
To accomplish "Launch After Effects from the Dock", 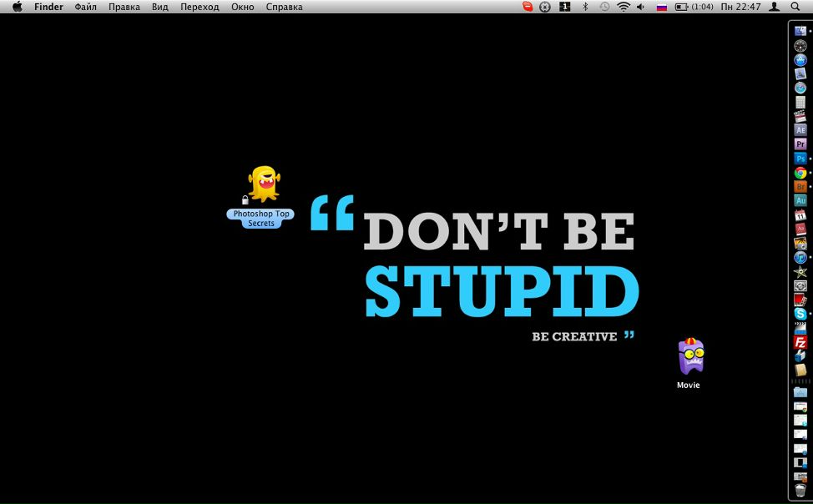I will (x=800, y=130).
